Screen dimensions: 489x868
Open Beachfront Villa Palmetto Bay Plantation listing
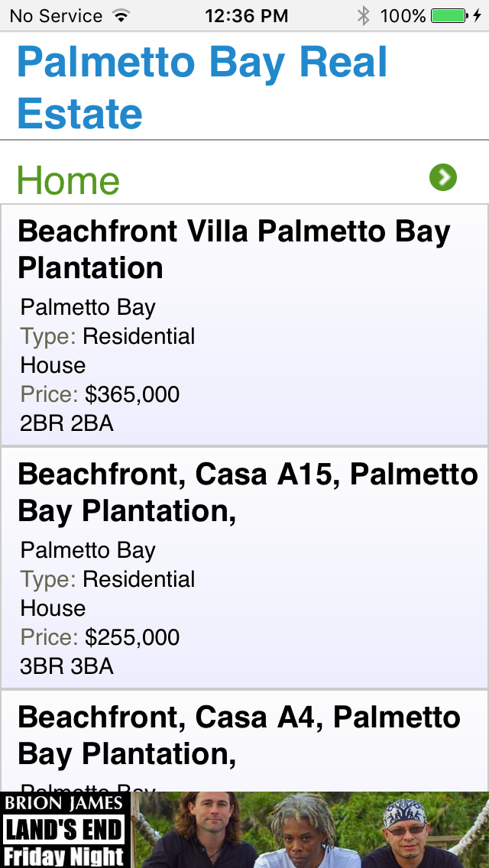point(234,249)
